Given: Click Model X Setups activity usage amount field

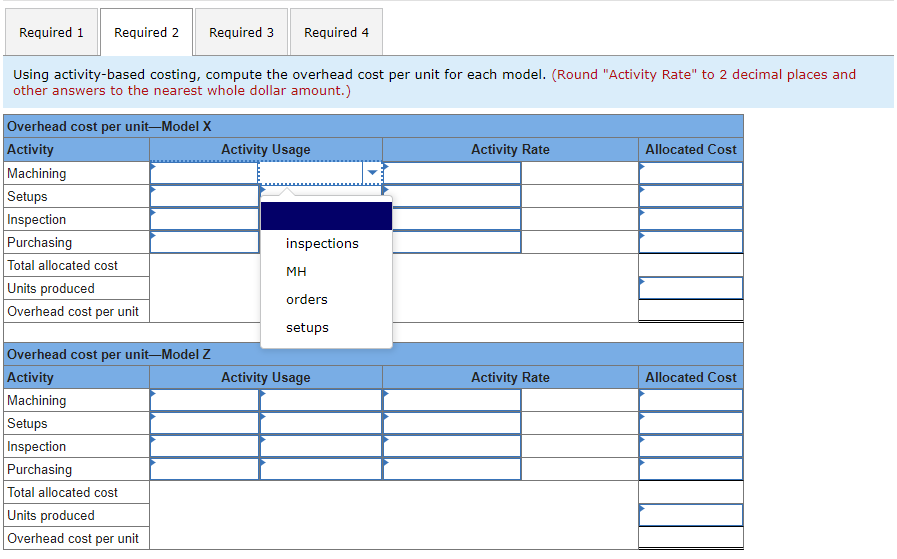Looking at the screenshot, I should tap(204, 196).
